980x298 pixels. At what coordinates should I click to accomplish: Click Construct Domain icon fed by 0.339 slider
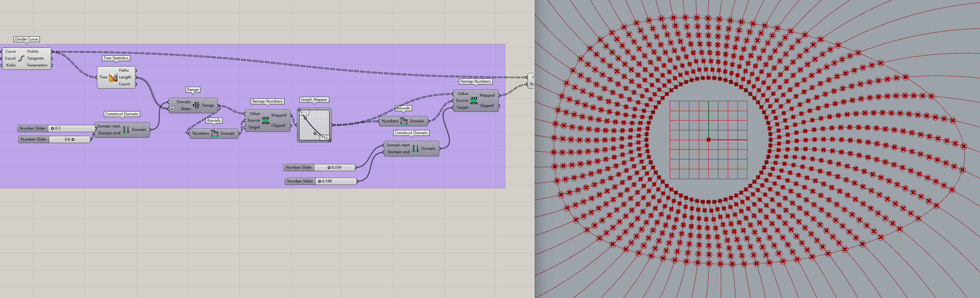(x=415, y=149)
